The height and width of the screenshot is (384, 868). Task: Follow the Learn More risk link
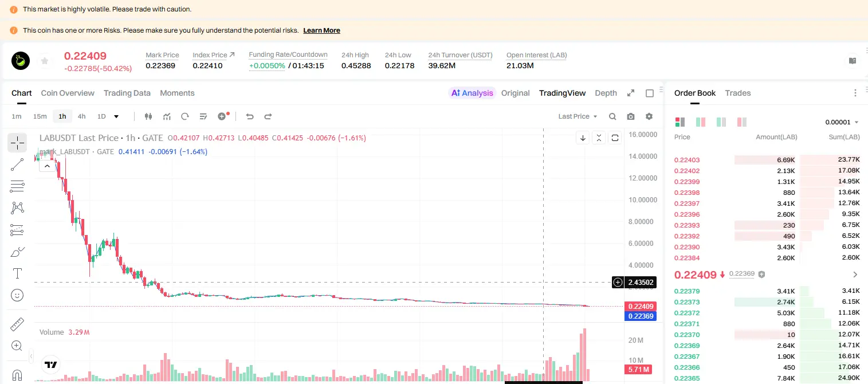click(321, 30)
